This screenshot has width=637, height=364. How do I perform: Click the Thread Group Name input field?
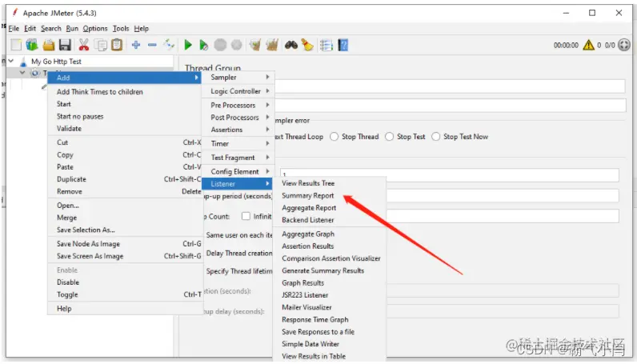click(450, 86)
